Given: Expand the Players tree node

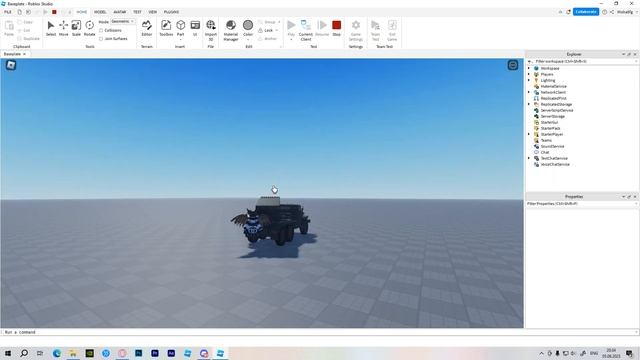Looking at the screenshot, I should tap(529, 74).
